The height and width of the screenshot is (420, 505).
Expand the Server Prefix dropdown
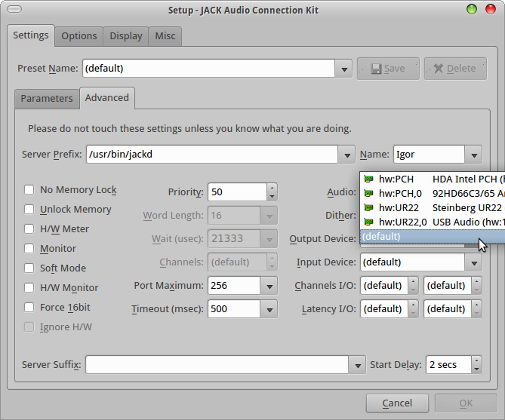(347, 155)
